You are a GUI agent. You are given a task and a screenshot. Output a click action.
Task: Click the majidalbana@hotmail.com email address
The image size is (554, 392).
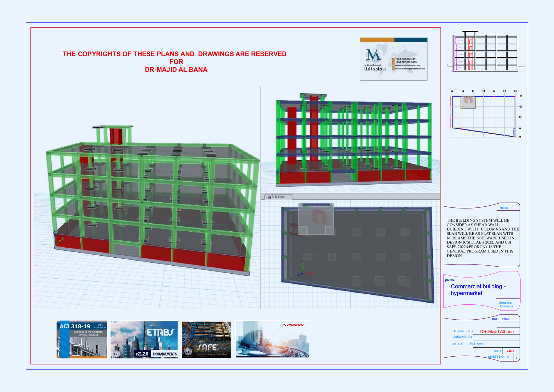coord(410,69)
